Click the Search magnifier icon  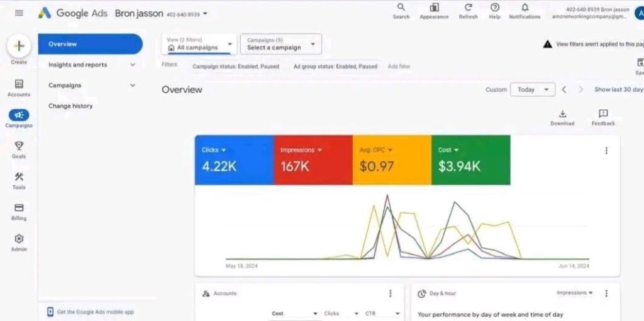tap(401, 8)
